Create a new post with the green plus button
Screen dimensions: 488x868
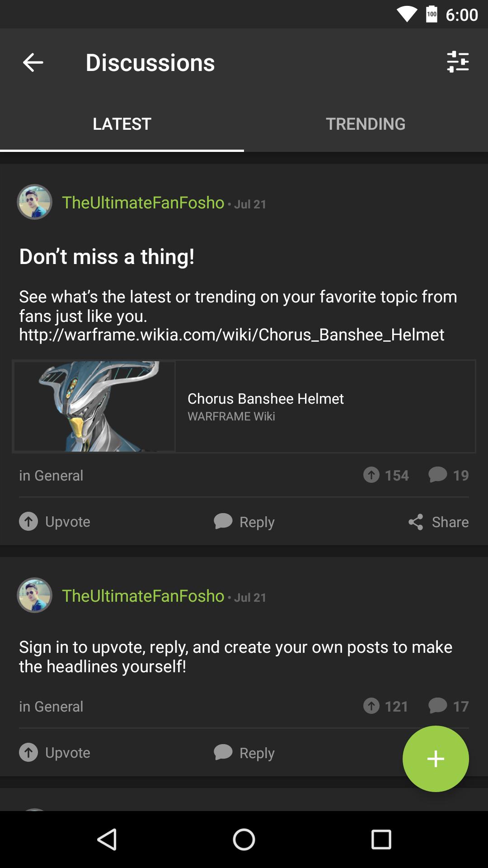pos(435,759)
